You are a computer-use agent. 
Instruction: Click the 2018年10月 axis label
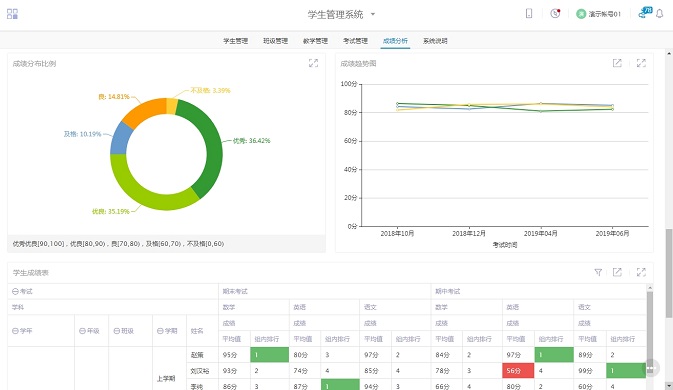[x=397, y=233]
